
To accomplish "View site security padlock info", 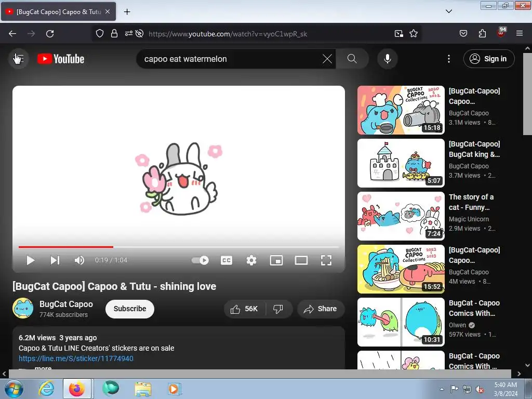I will coord(114,34).
